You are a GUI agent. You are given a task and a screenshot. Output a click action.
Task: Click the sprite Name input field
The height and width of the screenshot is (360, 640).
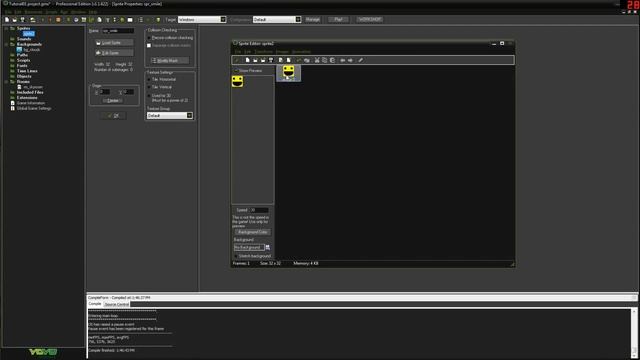pos(118,31)
